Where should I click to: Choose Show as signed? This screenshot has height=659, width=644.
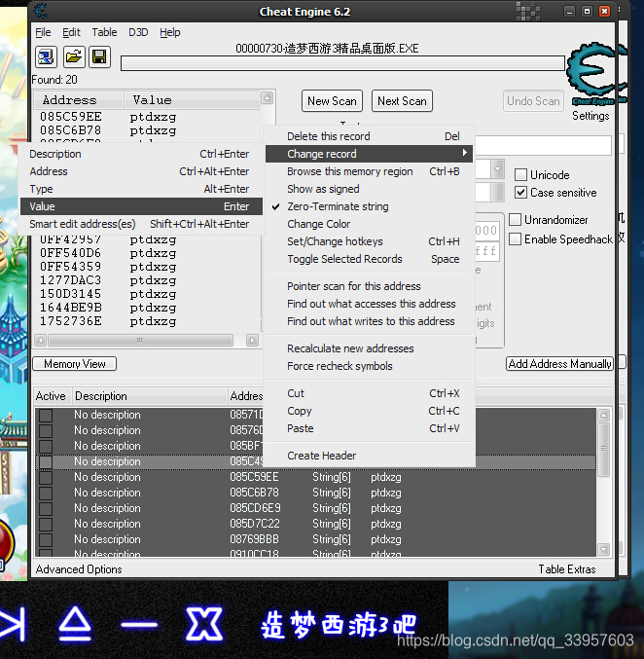(370, 189)
